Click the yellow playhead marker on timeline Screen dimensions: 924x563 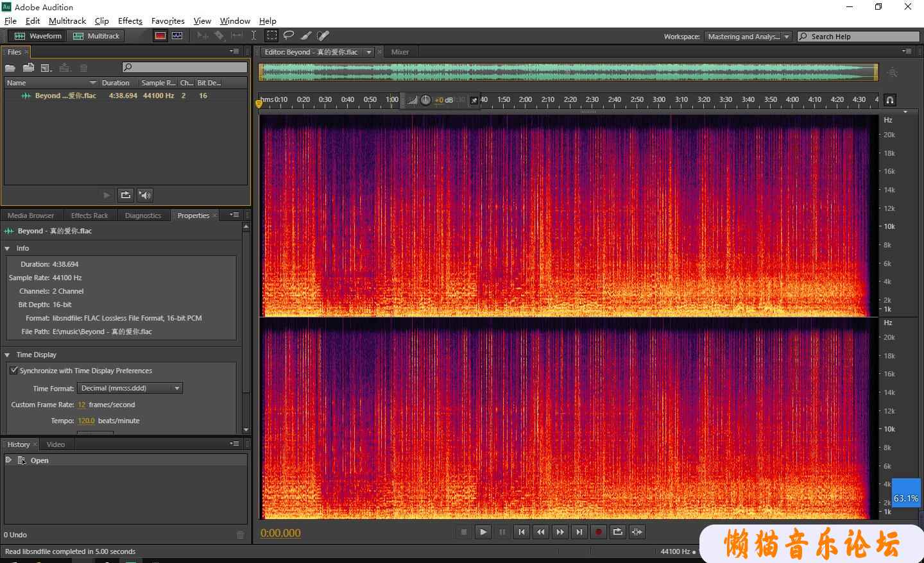pos(259,103)
